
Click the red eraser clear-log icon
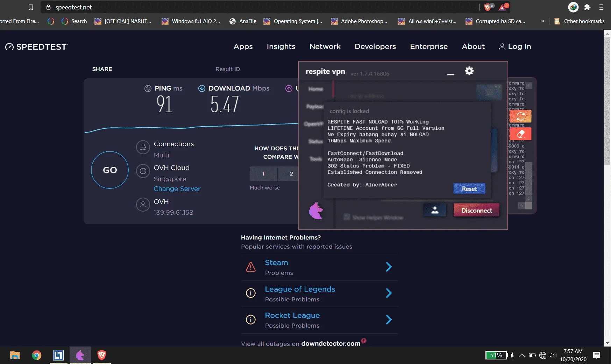pos(520,134)
